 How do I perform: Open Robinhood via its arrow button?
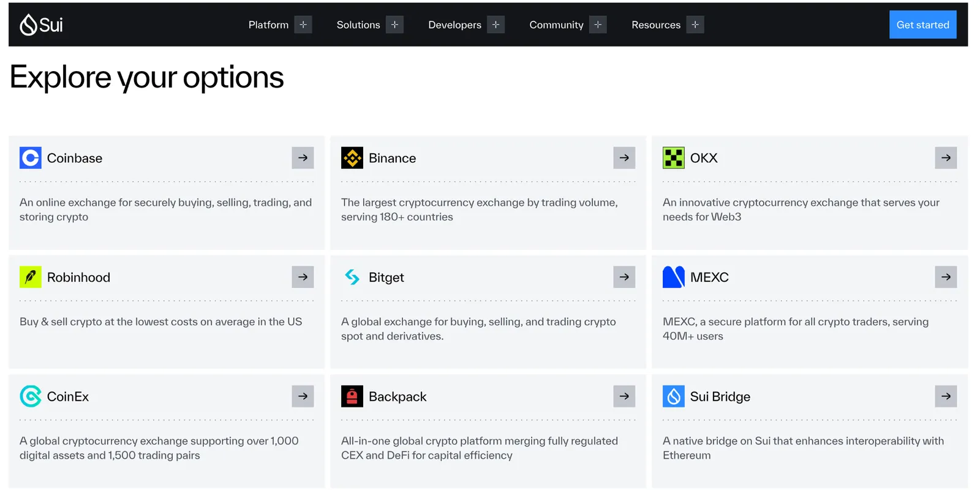(303, 277)
